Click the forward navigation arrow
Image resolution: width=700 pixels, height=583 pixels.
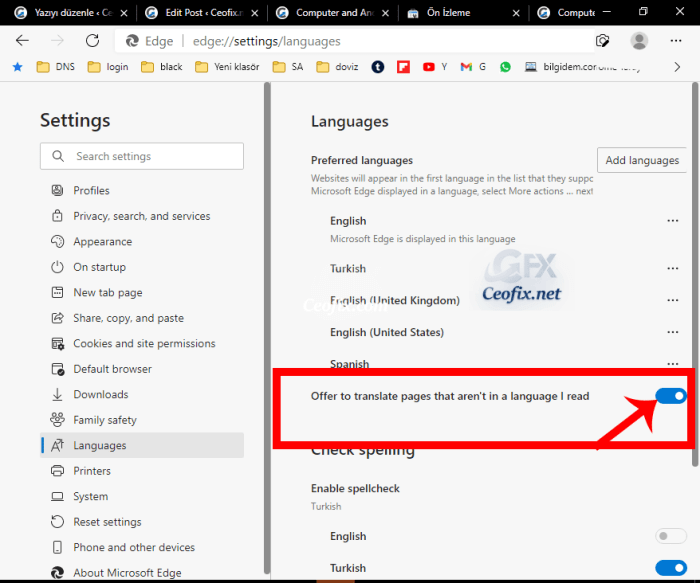tap(57, 41)
